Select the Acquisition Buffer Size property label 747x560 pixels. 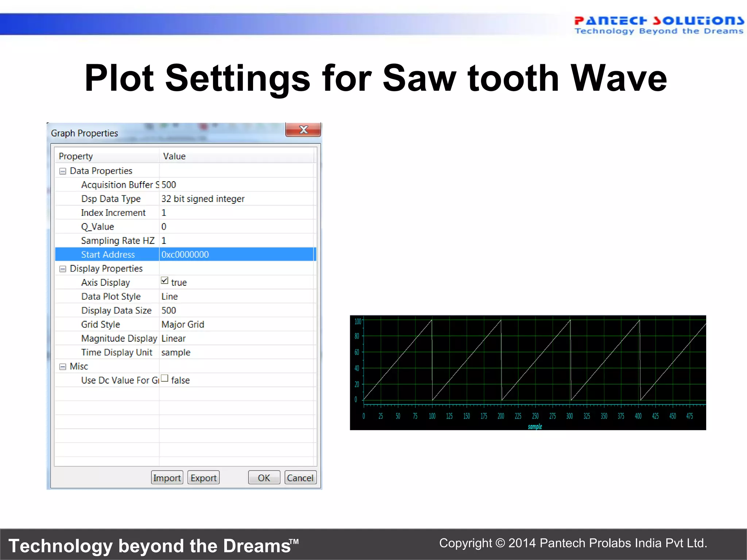coord(120,185)
